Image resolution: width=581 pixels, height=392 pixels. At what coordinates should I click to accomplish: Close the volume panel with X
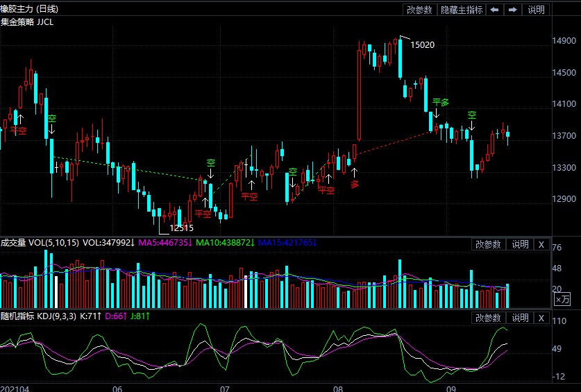pyautogui.click(x=541, y=244)
